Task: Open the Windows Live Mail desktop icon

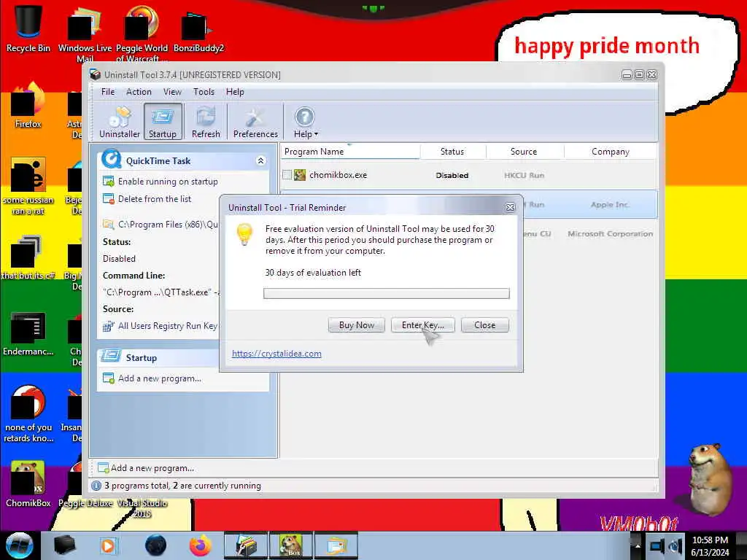Action: (85, 34)
